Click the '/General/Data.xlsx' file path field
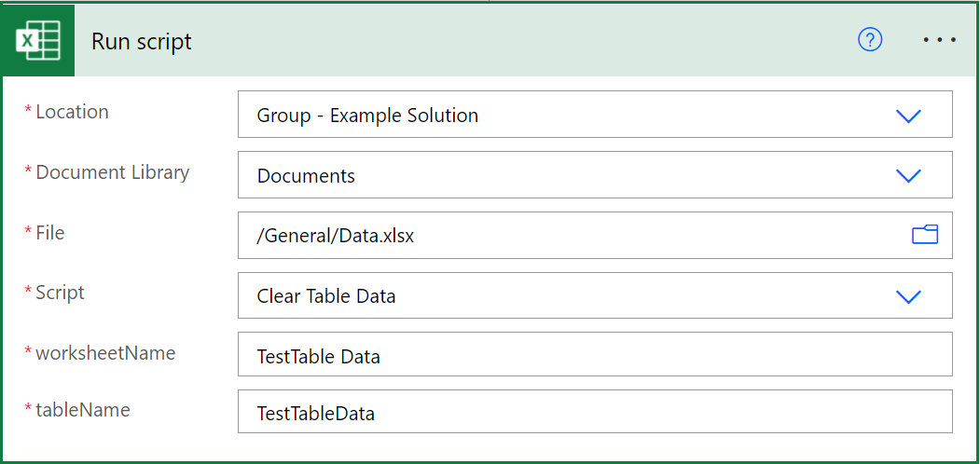The image size is (980, 464). 336,236
